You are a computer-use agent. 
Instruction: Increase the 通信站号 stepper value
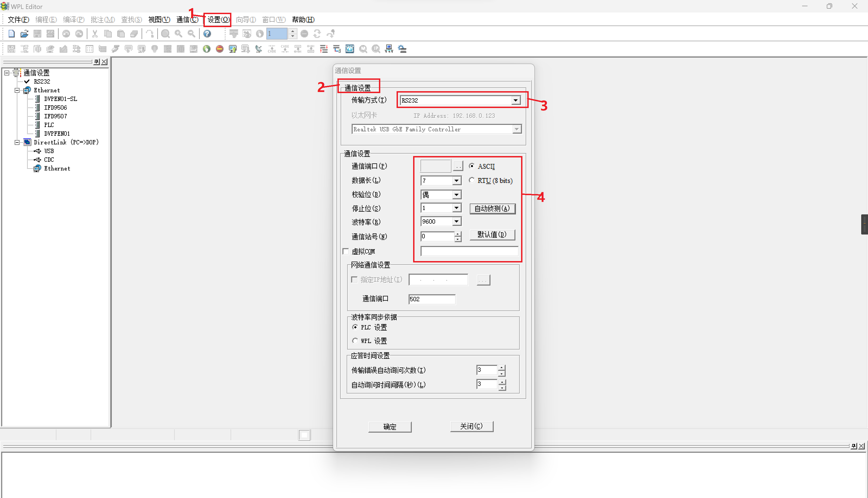pos(458,234)
